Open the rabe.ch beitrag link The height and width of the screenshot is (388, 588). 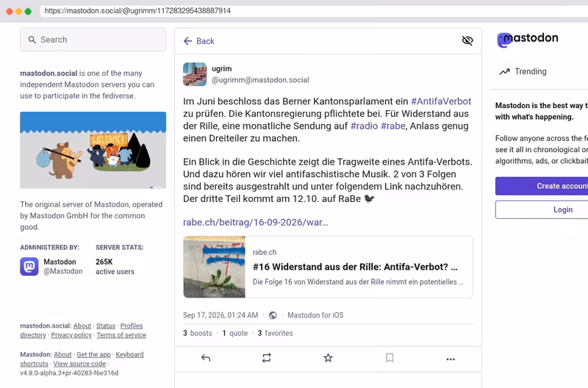coord(255,223)
